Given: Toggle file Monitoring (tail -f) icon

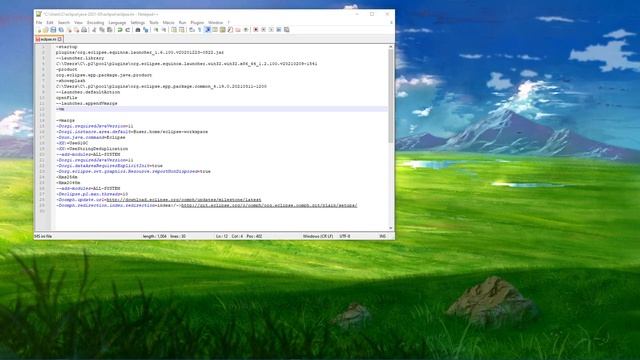Looking at the screenshot, I should 246,30.
